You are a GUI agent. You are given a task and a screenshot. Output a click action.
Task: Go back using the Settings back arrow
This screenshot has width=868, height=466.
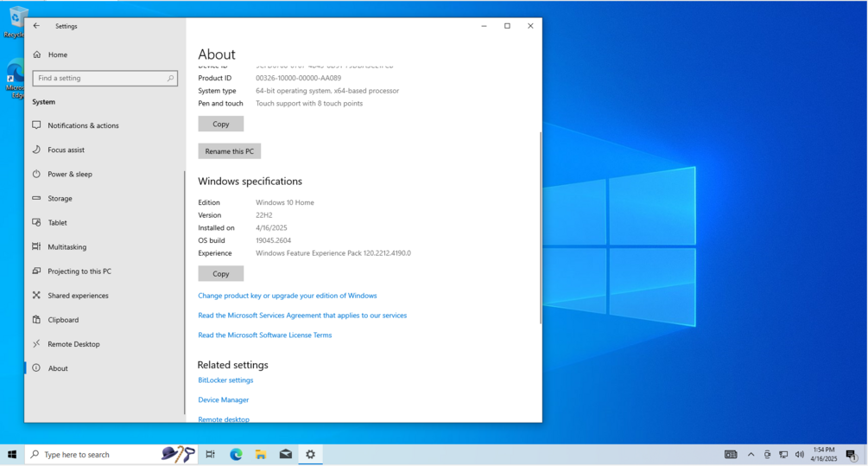coord(36,25)
